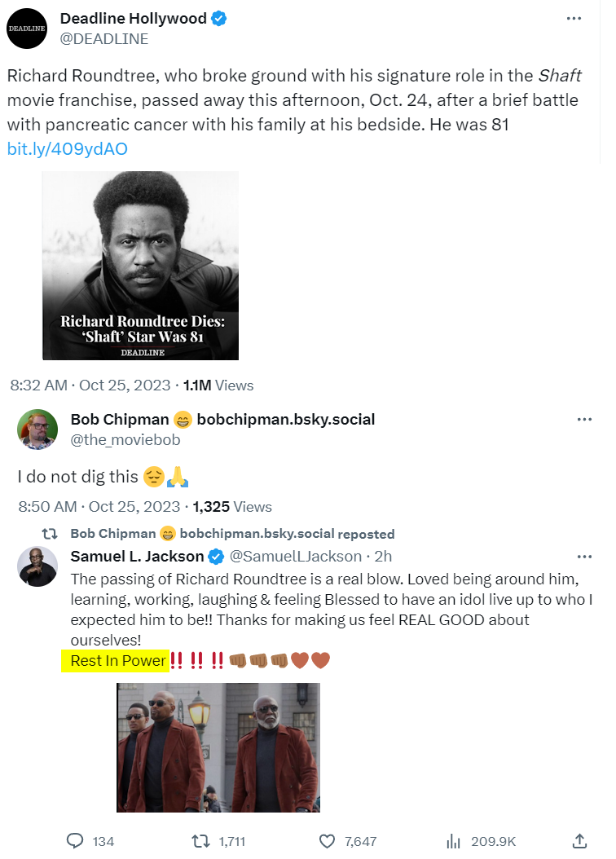The image size is (616, 859).
Task: Click the share upload icon
Action: [580, 840]
